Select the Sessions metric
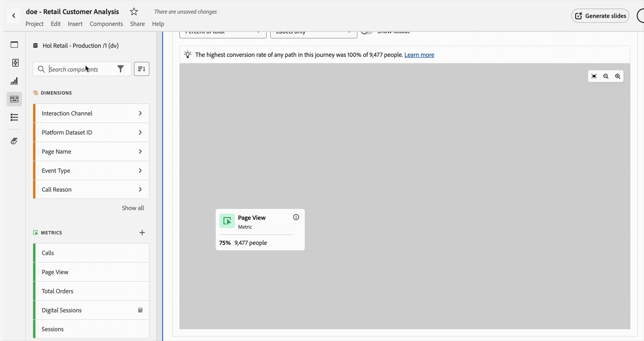This screenshot has width=644, height=341. [91, 329]
